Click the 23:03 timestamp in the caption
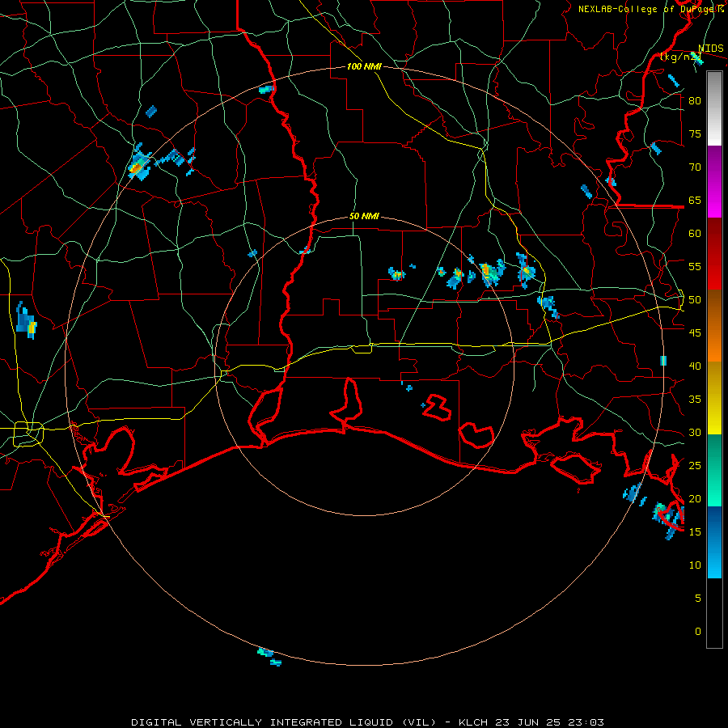Viewport: 728px width, 728px height. point(586,722)
